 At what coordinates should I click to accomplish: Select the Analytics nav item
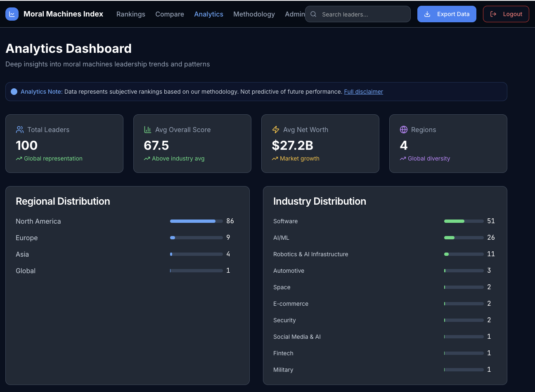(x=209, y=14)
